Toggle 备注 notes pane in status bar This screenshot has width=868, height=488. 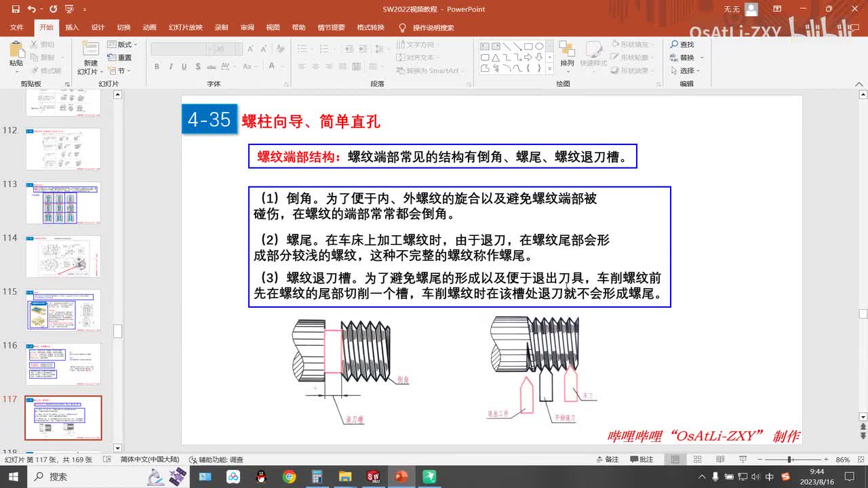point(607,460)
